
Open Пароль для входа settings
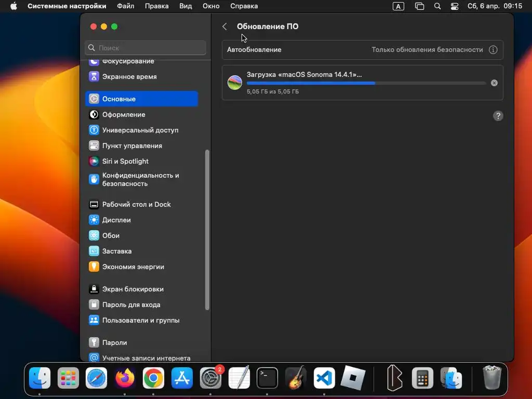141,304
